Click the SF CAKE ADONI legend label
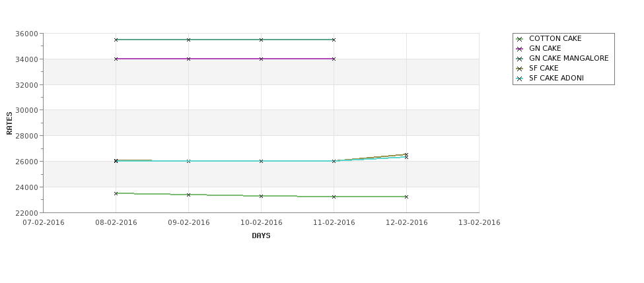The image size is (644, 283). point(556,78)
